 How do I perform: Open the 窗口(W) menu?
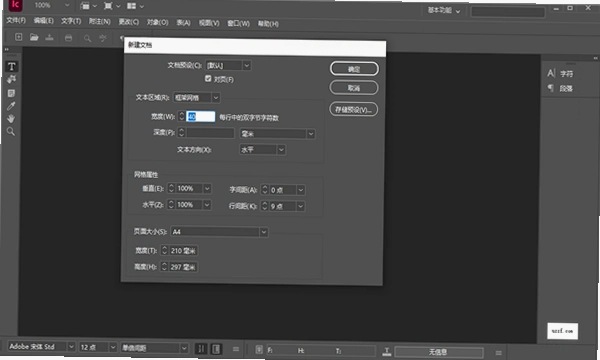238,23
